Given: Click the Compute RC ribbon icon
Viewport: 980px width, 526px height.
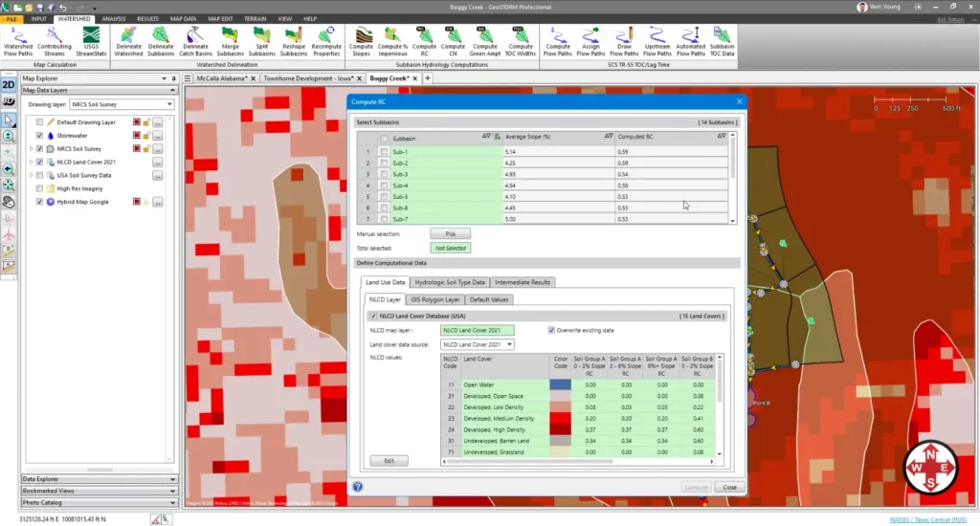Looking at the screenshot, I should 424,42.
